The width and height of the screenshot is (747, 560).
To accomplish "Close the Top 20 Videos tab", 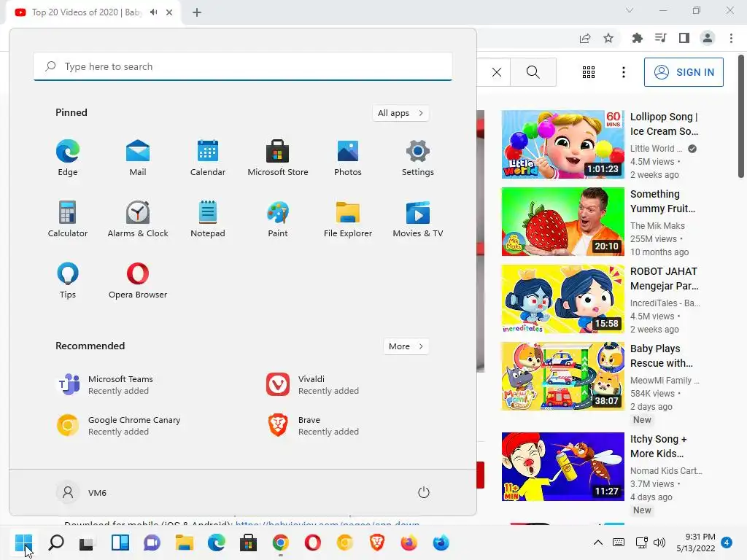I will pyautogui.click(x=169, y=12).
